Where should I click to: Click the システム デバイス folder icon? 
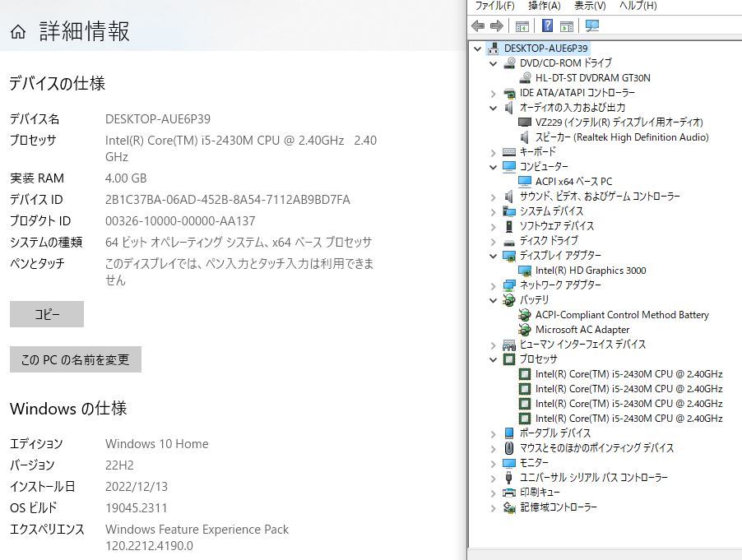point(509,211)
